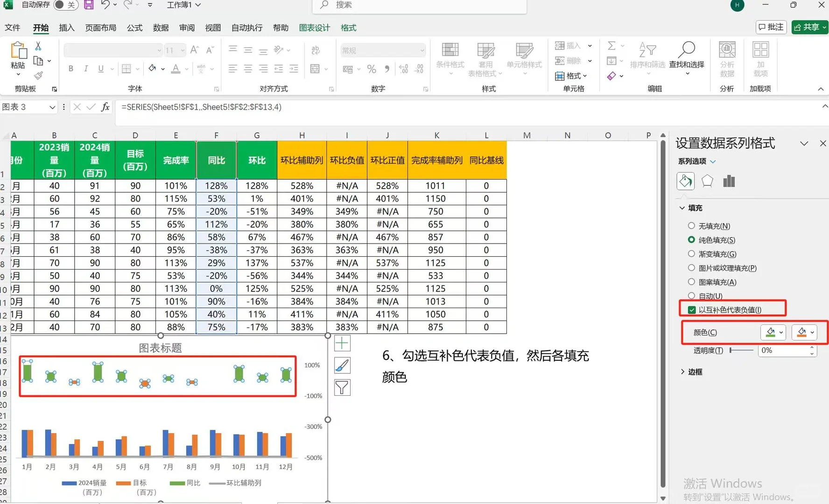Expand the Border section
This screenshot has width=829, height=504.
(682, 371)
